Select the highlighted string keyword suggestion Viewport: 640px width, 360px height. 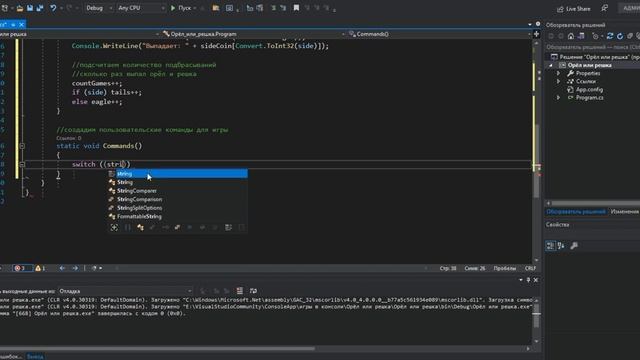[x=178, y=174]
